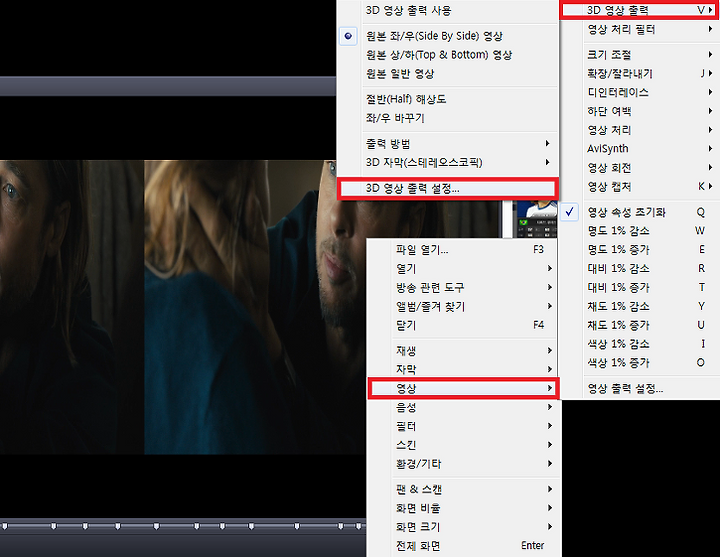Expand 영상 처리 필터 submenu
The width and height of the screenshot is (720, 557).
coord(640,29)
